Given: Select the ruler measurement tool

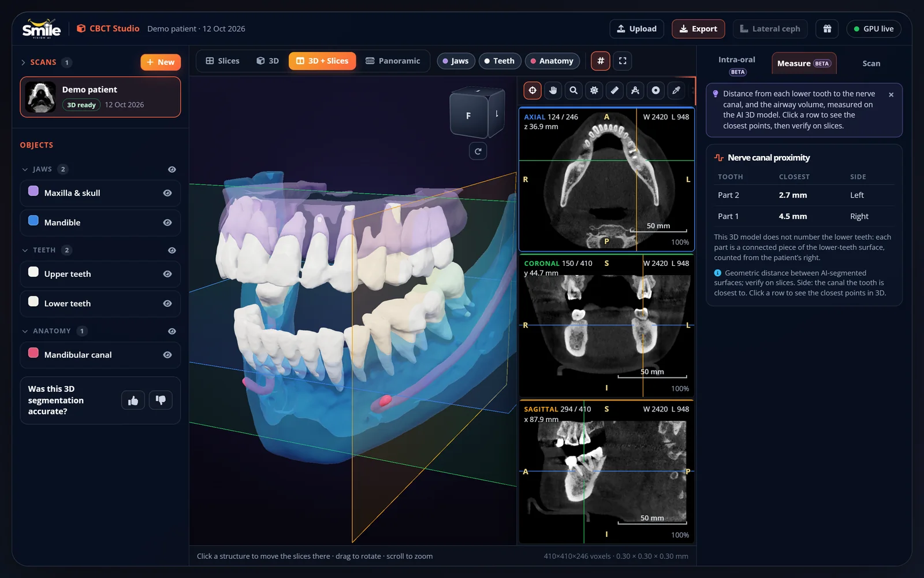Looking at the screenshot, I should pos(614,90).
